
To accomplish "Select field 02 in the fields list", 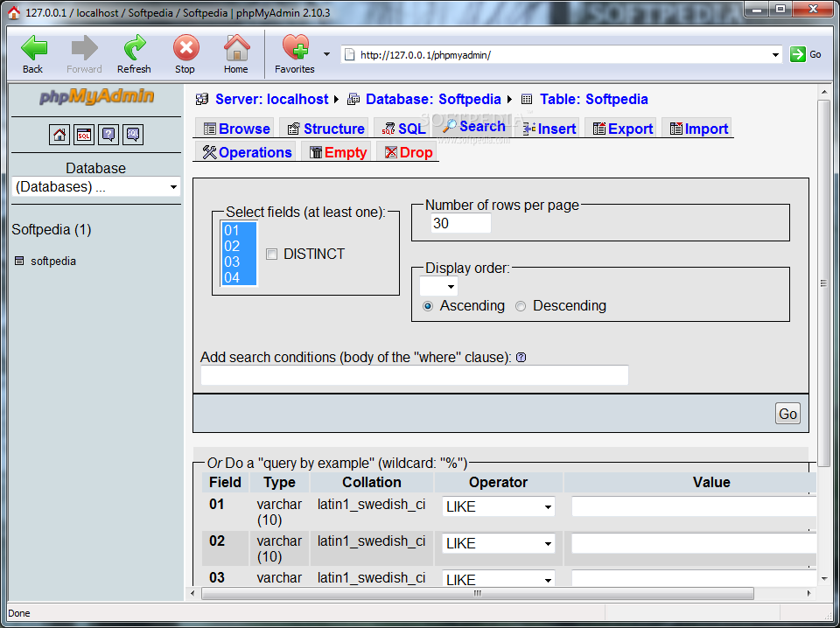I will 239,246.
